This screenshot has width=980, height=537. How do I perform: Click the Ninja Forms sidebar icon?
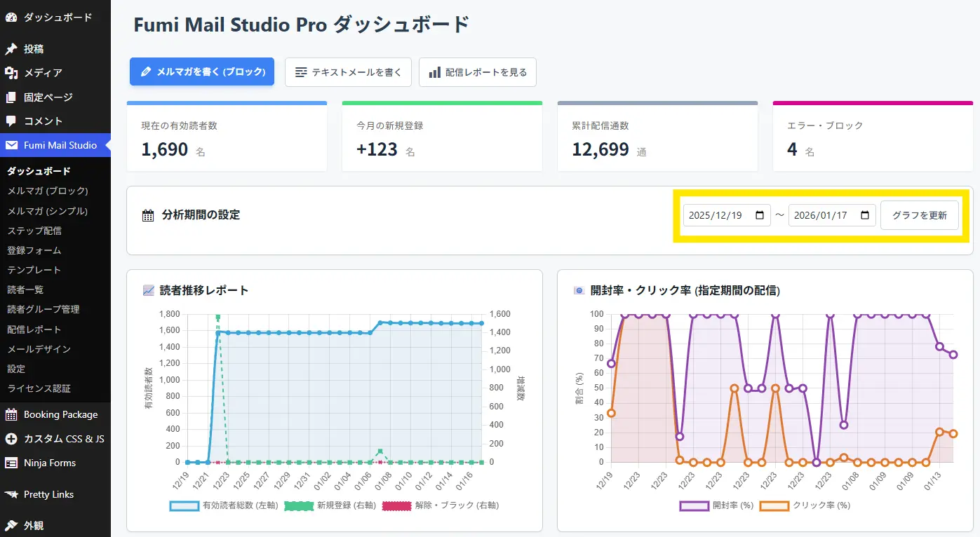click(11, 463)
